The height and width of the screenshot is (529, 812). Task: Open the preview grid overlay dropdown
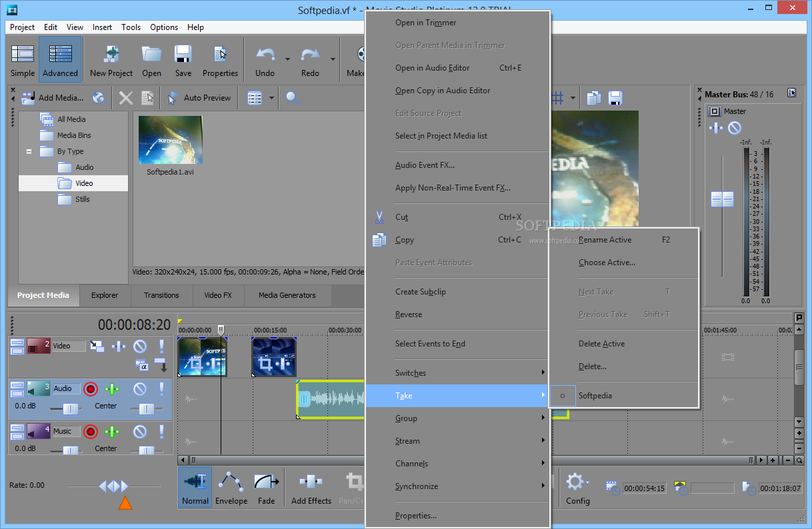pyautogui.click(x=573, y=98)
